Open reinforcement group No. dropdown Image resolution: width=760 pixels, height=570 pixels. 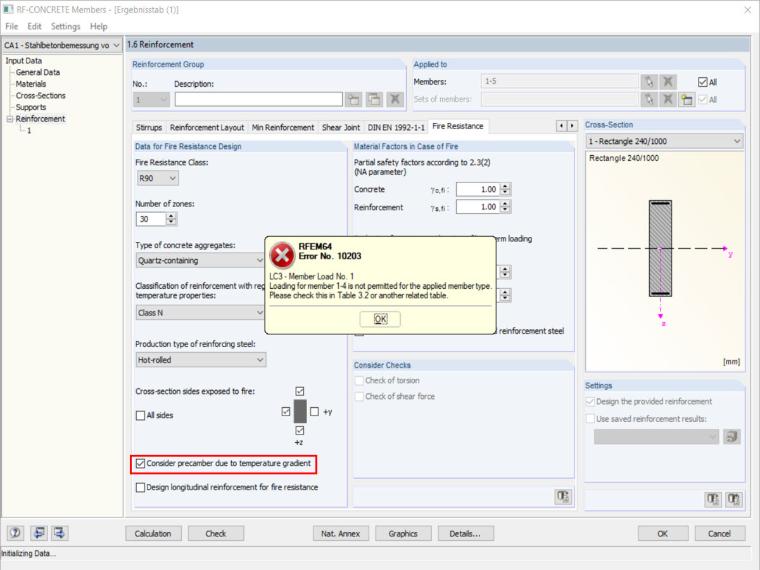click(151, 100)
